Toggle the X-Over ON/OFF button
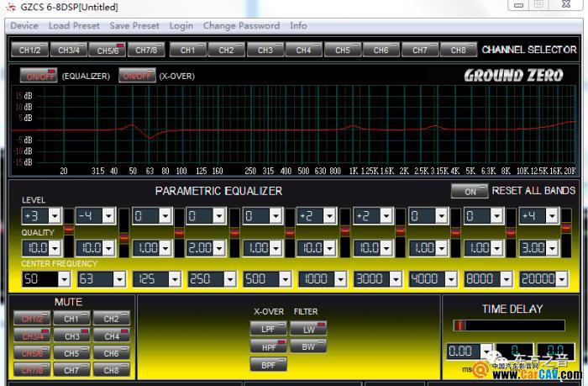The width and height of the screenshot is (588, 386). click(x=136, y=76)
